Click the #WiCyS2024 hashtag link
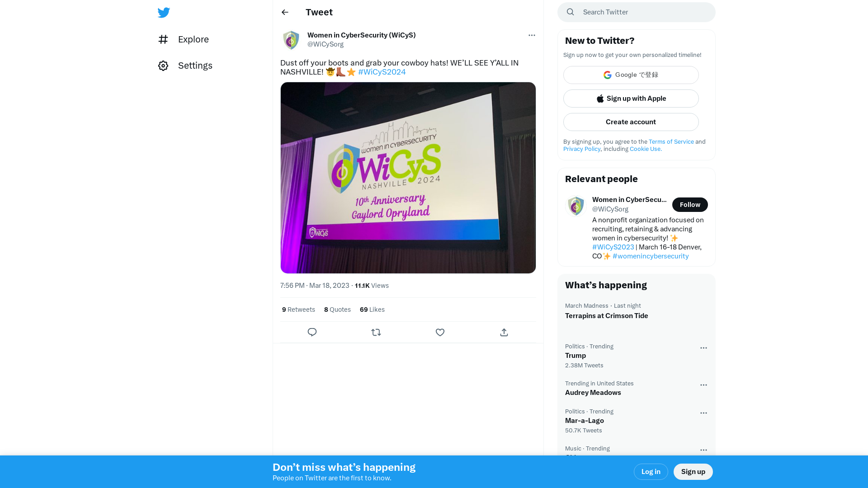The height and width of the screenshot is (488, 868). 382,71
